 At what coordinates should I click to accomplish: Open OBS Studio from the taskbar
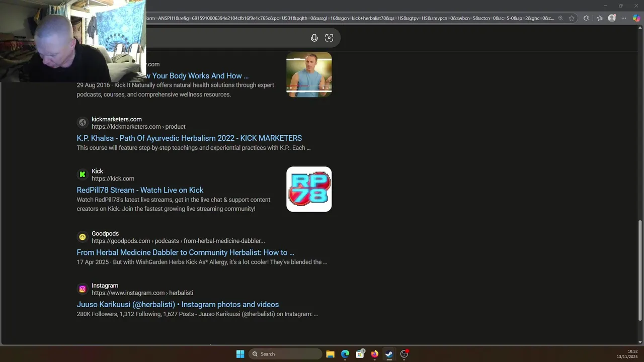(x=404, y=354)
